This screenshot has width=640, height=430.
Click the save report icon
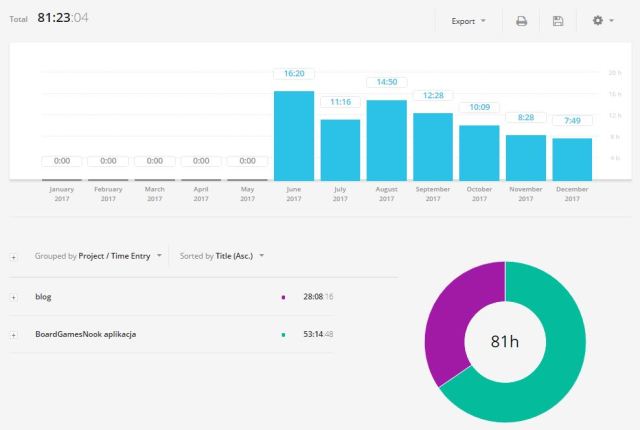point(557,21)
